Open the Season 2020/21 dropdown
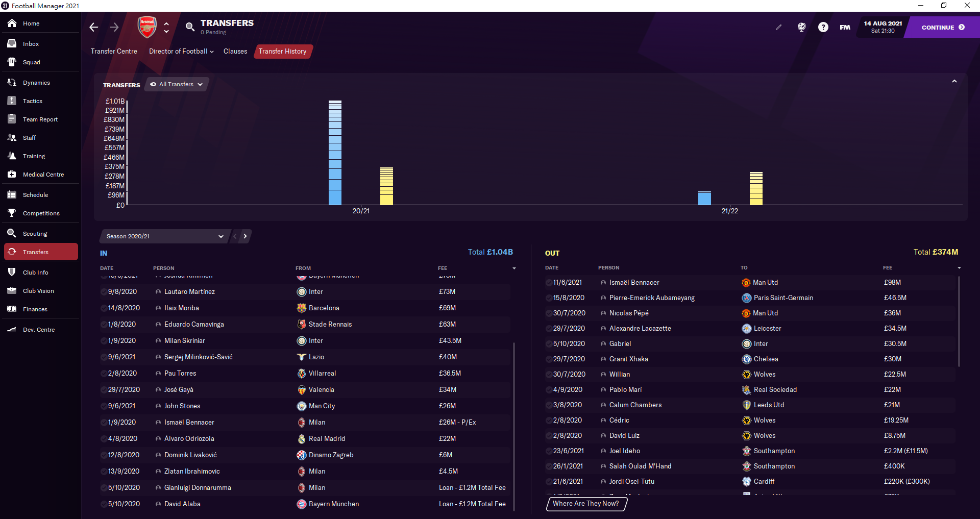Screen dimensions: 980x519 tap(164, 236)
